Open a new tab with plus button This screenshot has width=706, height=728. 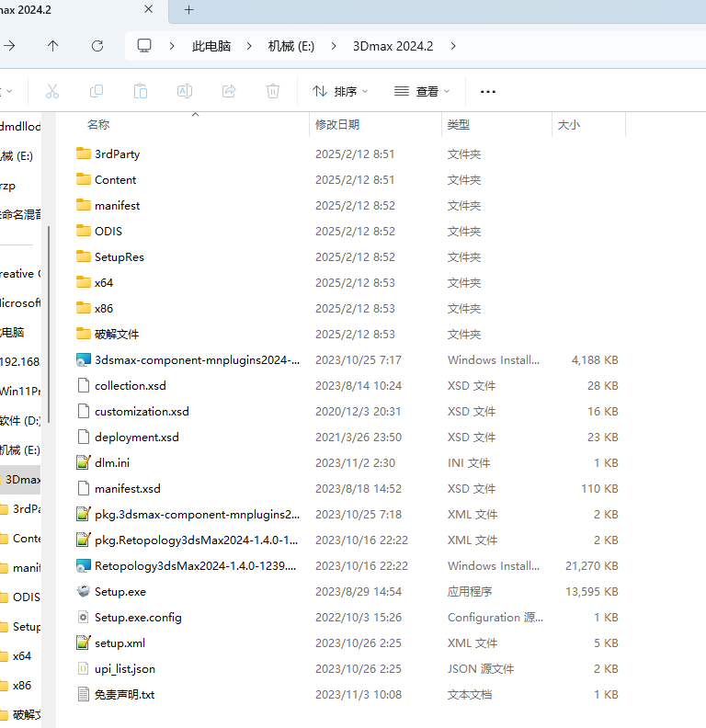click(188, 10)
